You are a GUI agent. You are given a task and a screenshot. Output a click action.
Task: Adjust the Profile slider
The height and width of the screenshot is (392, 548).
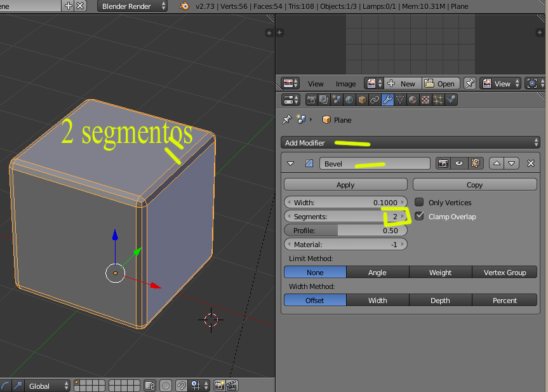pos(345,231)
